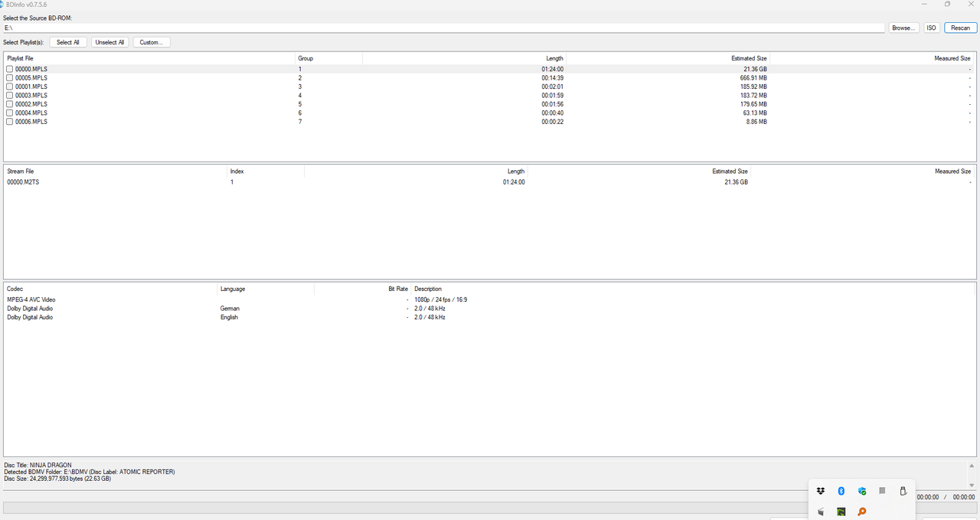Click the Rescan button
The width and height of the screenshot is (980, 520).
pos(961,28)
